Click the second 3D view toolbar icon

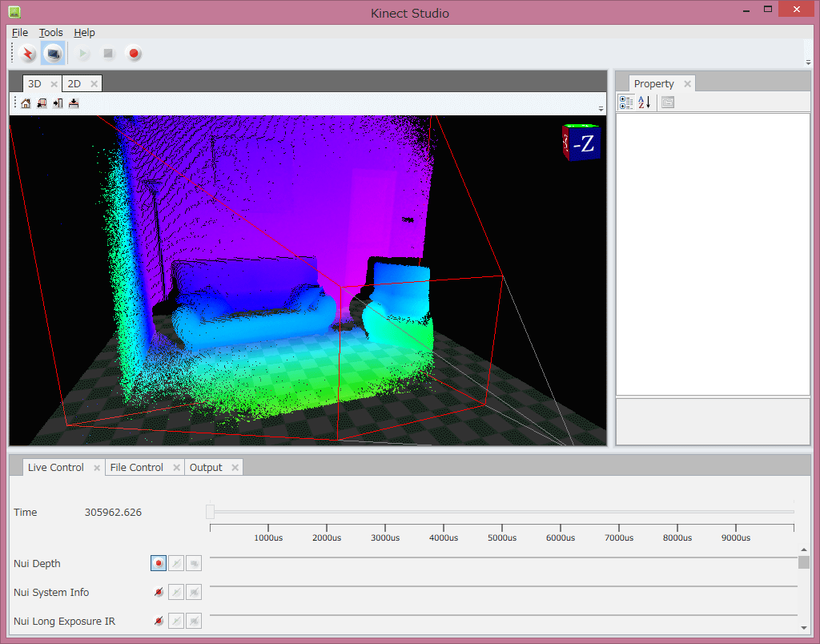click(x=42, y=103)
